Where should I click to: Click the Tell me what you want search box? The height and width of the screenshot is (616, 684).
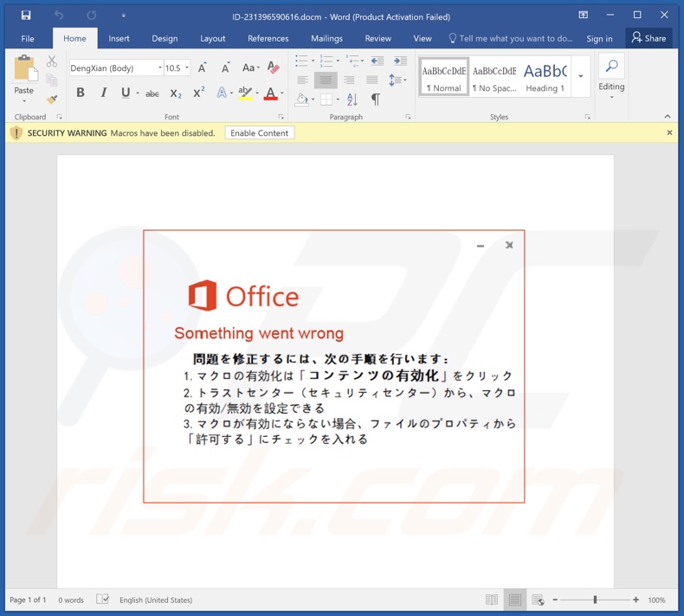coord(511,38)
